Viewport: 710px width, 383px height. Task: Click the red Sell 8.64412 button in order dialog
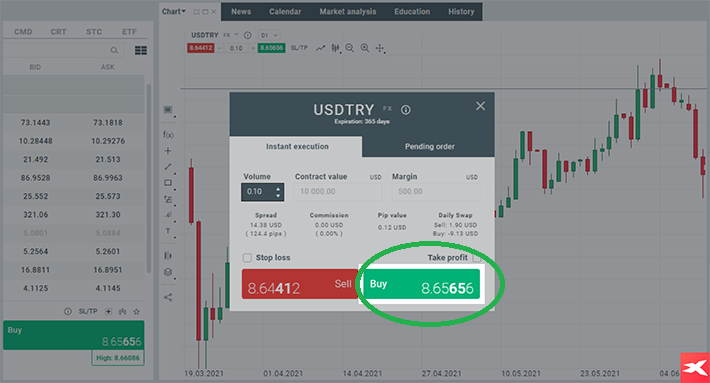coord(299,284)
